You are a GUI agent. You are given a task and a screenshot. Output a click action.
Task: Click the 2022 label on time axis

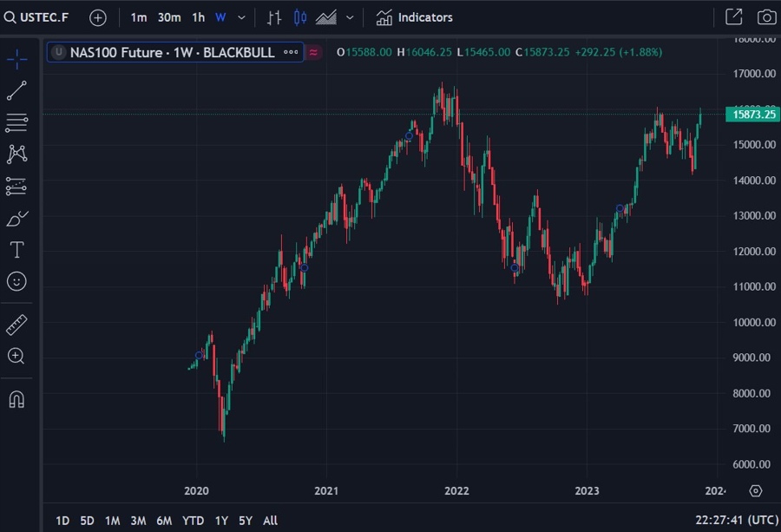pos(456,490)
